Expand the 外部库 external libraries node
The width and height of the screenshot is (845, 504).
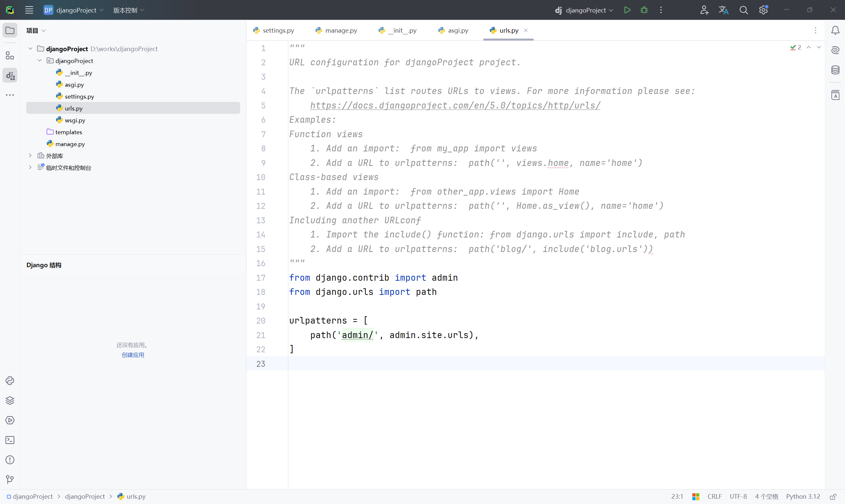(30, 156)
